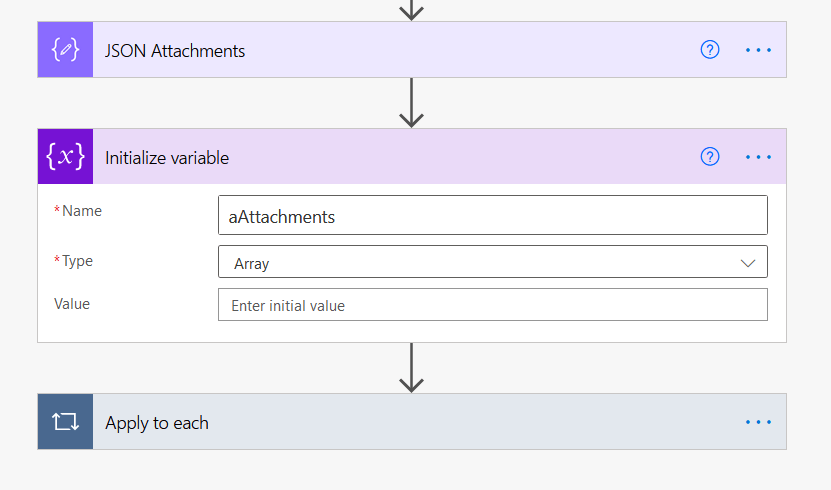This screenshot has height=490, width=831.
Task: Open Initialize variable more options menu
Action: [759, 157]
